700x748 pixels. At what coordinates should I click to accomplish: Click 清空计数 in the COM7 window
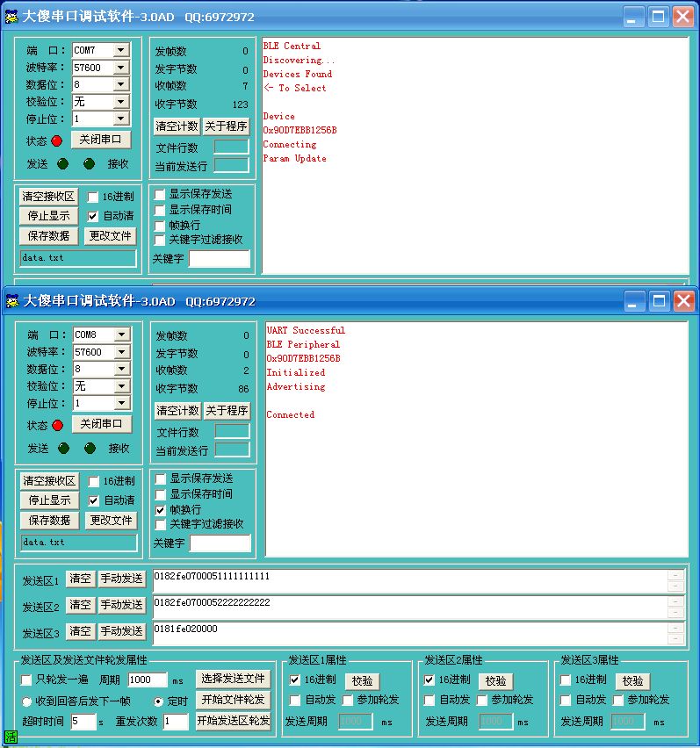(x=177, y=126)
